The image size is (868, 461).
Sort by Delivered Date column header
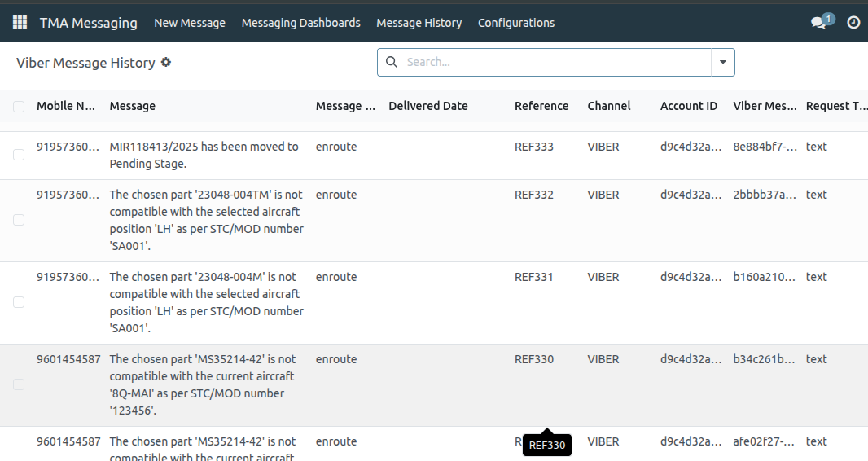point(428,106)
